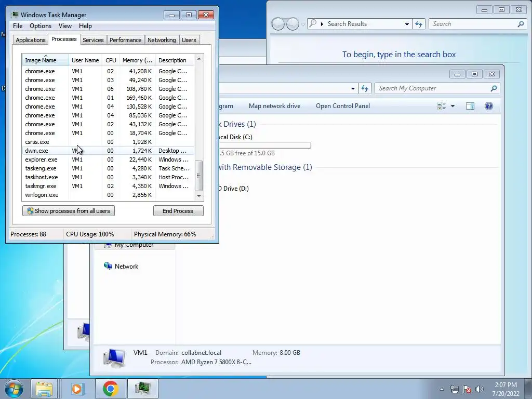Open the network status tray icon

(454, 389)
